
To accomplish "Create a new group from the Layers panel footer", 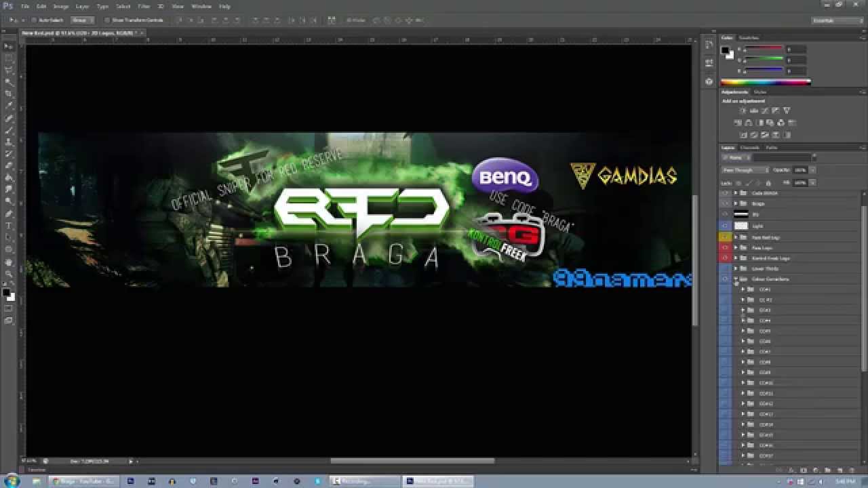I will (x=828, y=470).
